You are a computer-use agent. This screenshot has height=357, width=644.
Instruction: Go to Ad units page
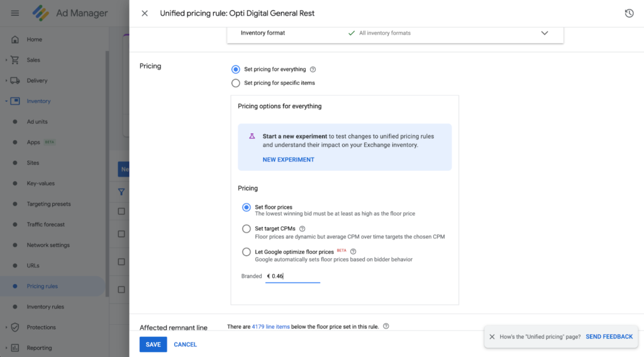(37, 122)
